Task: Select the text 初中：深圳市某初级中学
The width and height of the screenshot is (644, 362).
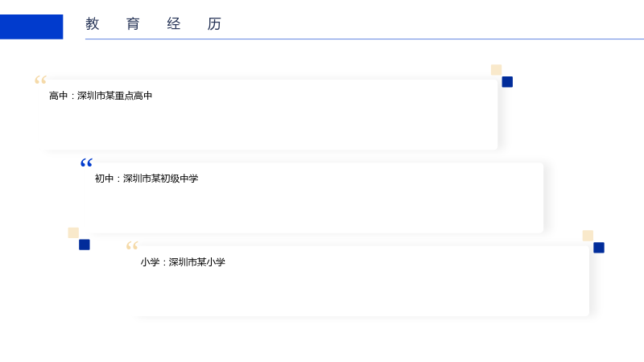Action: tap(147, 179)
